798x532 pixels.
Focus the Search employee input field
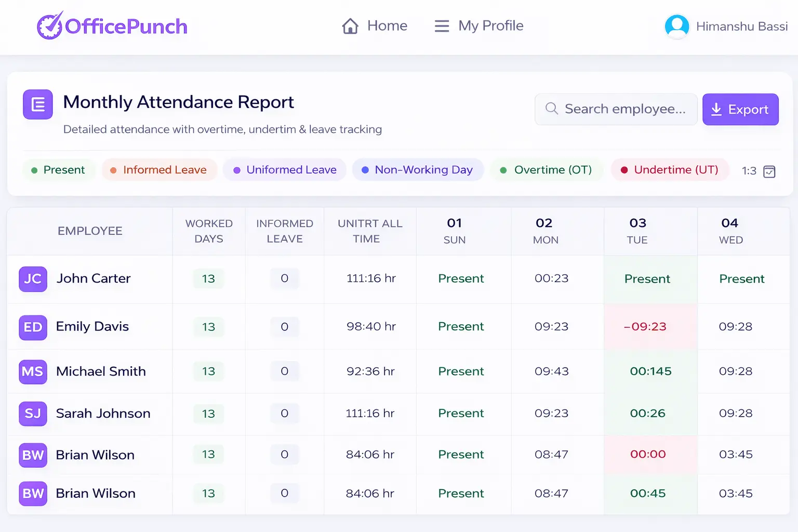click(623, 109)
